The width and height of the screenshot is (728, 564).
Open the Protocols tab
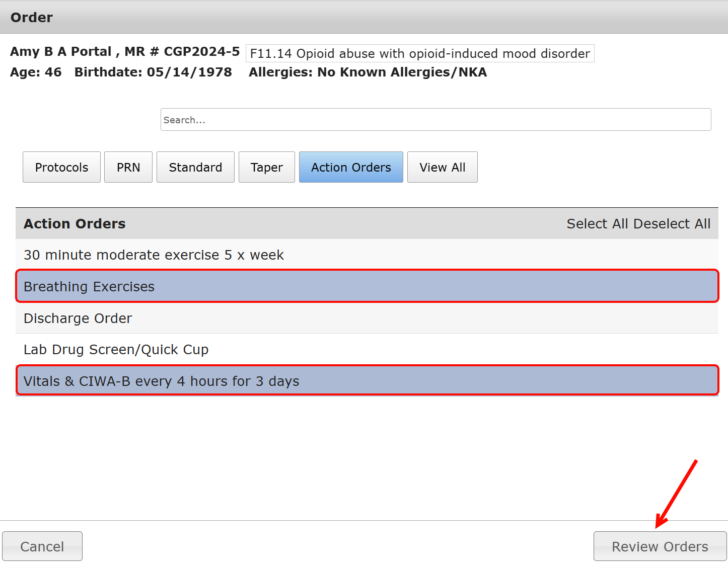pos(61,167)
